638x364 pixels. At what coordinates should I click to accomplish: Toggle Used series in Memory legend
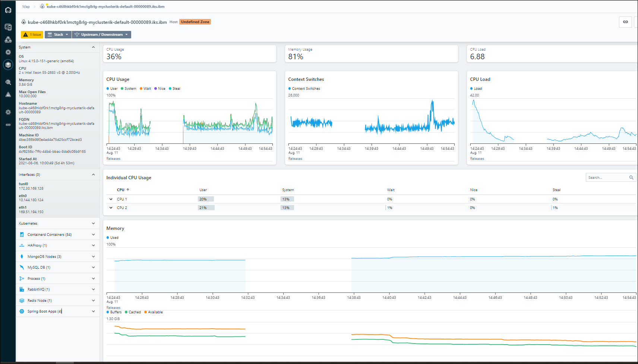coord(113,238)
